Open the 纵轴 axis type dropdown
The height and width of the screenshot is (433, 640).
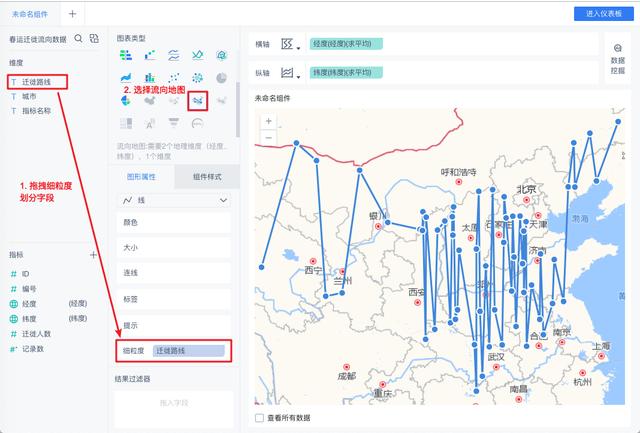[x=290, y=73]
